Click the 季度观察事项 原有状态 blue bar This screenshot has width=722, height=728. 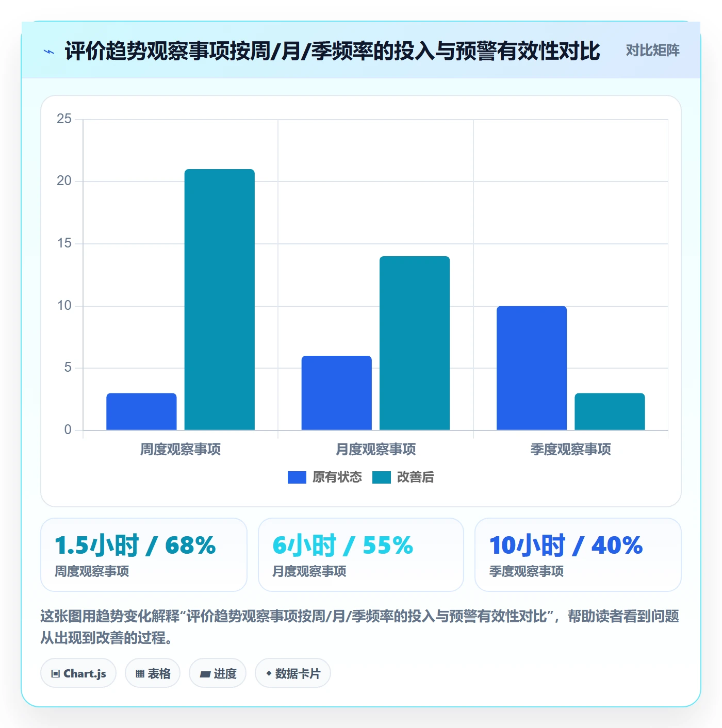coord(532,368)
